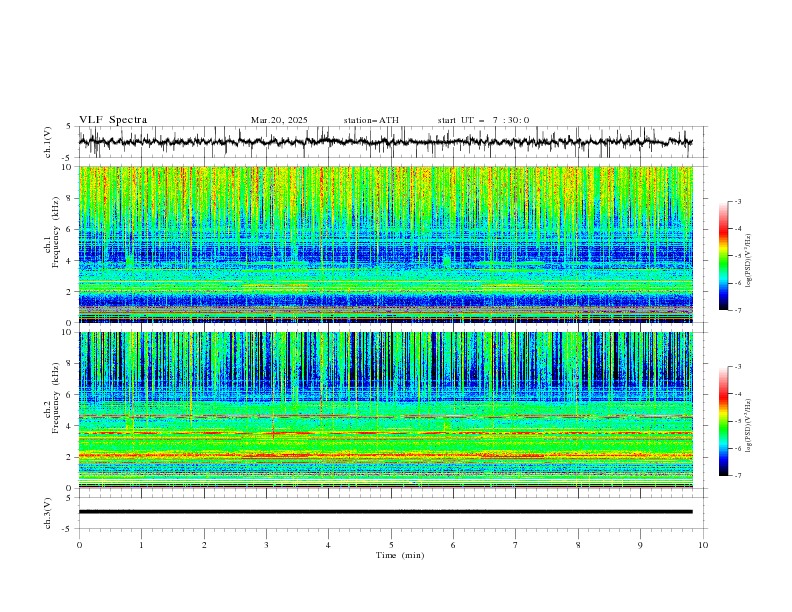Click time-axis tick label "10"
792x612 pixels.
703,545
